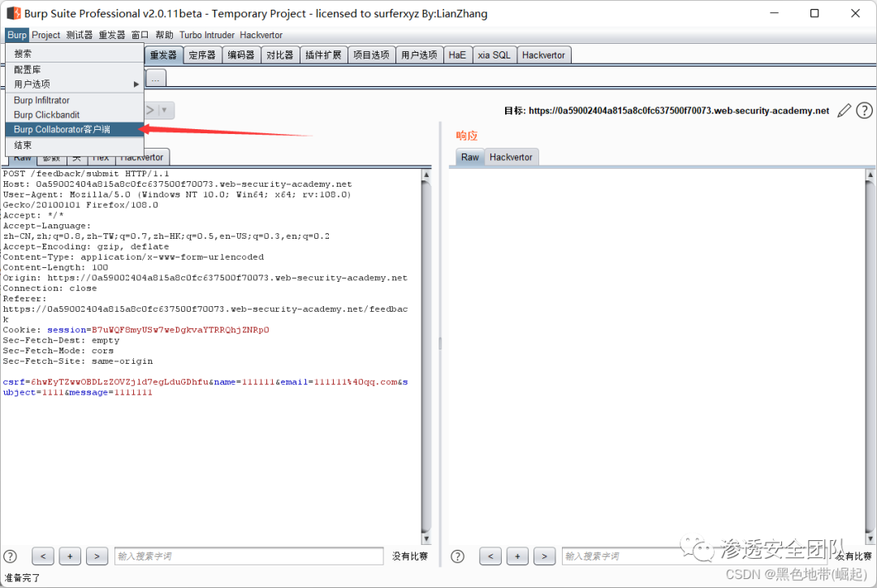Click the 'Connection: close' header line

(50, 288)
